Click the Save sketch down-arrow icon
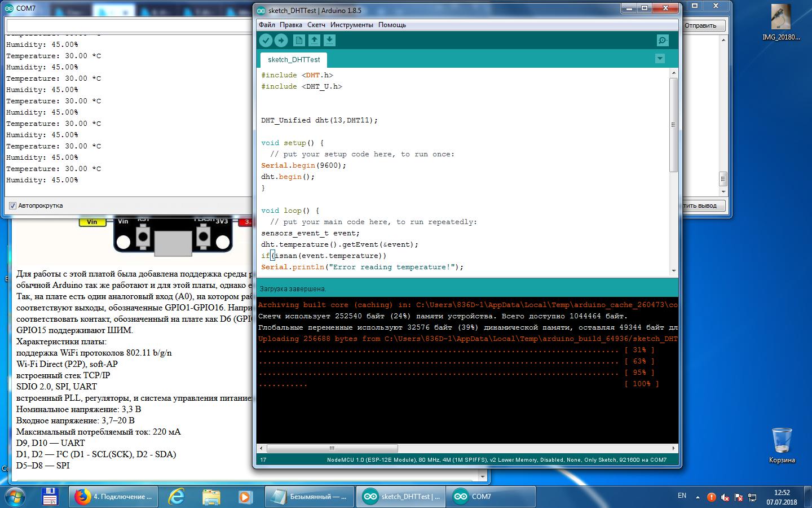Viewport: 812px width, 508px height. coord(329,41)
